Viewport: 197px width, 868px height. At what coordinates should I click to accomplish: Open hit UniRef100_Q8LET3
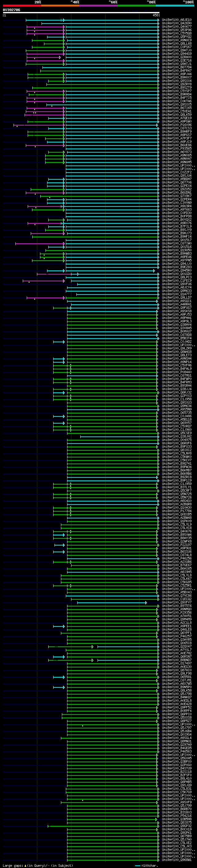coord(176,355)
